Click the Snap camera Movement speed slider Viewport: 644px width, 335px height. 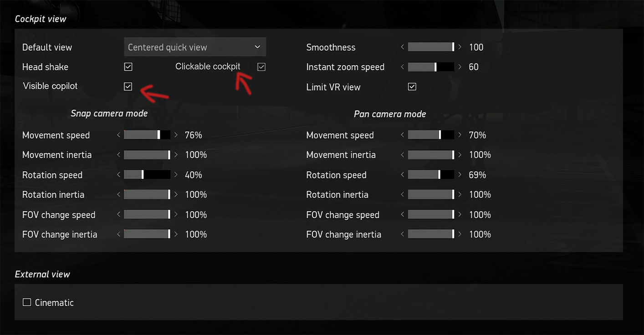pyautogui.click(x=147, y=135)
